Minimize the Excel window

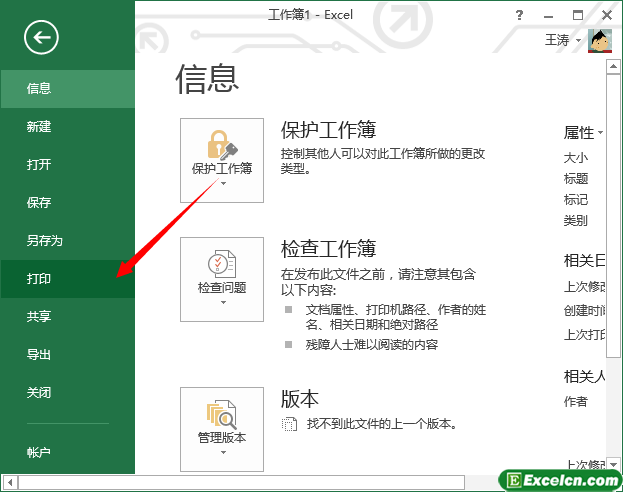tap(549, 16)
